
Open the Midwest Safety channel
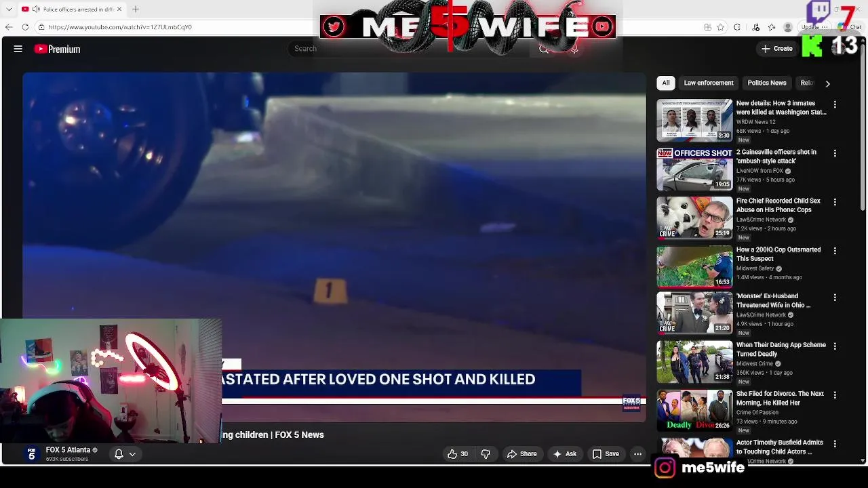[x=755, y=268]
